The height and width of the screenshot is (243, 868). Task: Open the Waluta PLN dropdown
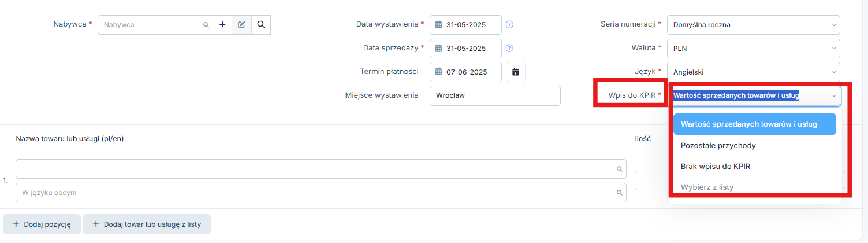tap(753, 49)
